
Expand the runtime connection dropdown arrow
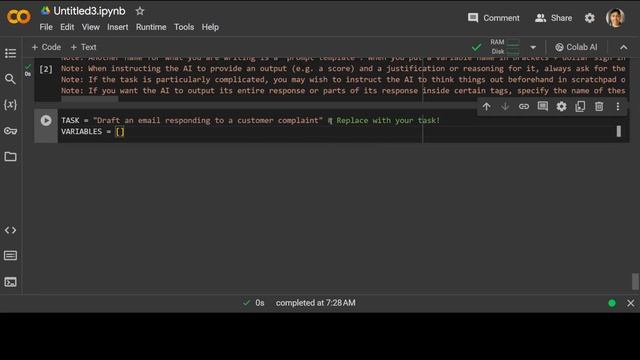click(x=533, y=47)
